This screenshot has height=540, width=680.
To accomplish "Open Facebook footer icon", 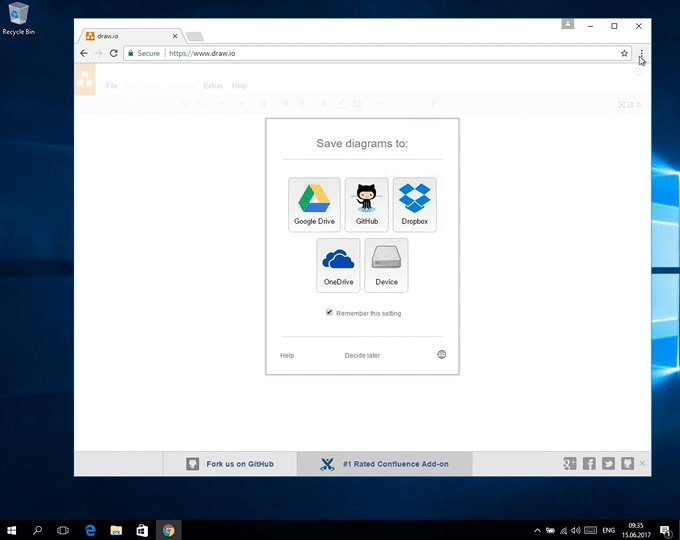I will point(589,464).
